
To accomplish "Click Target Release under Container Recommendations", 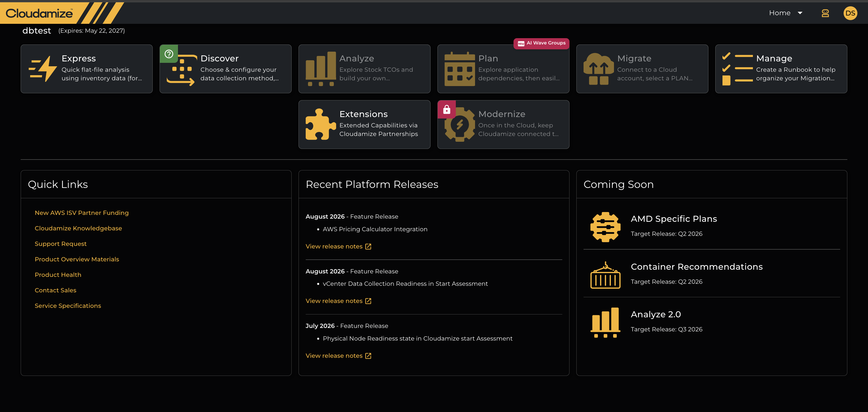I will pos(666,282).
